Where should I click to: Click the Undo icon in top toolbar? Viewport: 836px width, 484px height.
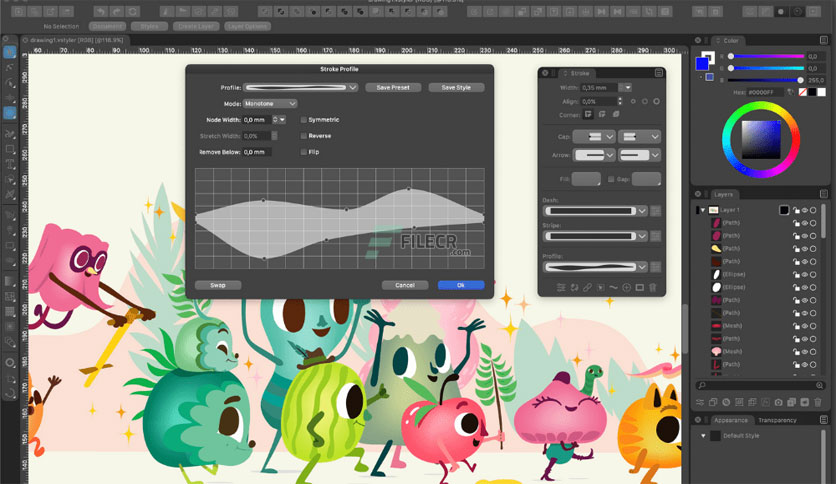[x=100, y=11]
